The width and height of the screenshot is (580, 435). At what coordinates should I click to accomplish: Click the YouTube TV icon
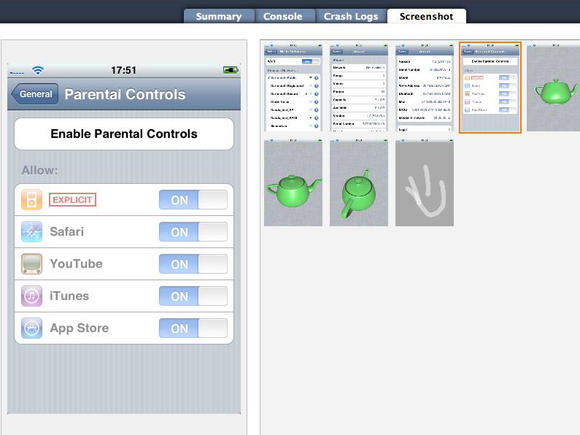tap(31, 264)
